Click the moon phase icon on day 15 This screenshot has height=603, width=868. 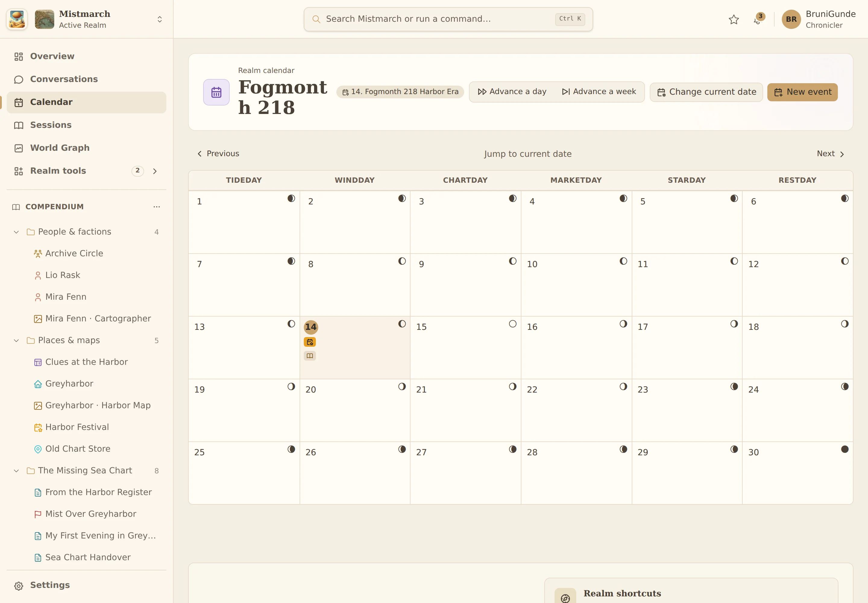[x=513, y=324]
